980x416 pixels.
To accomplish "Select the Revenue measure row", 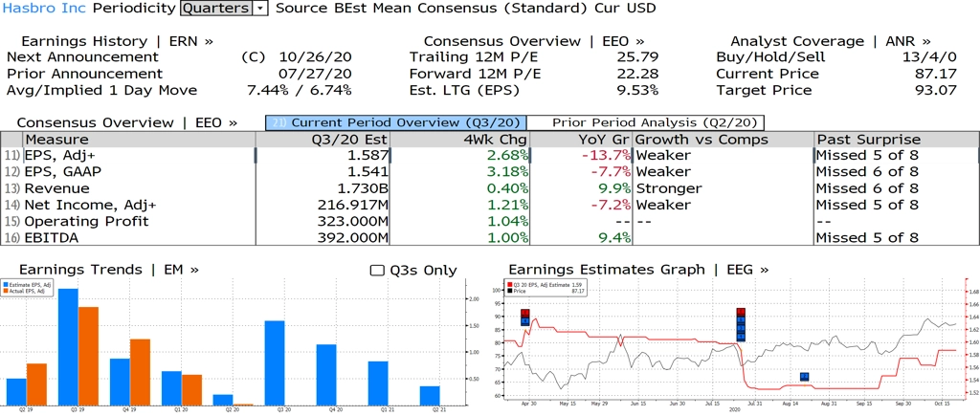I will [x=490, y=188].
